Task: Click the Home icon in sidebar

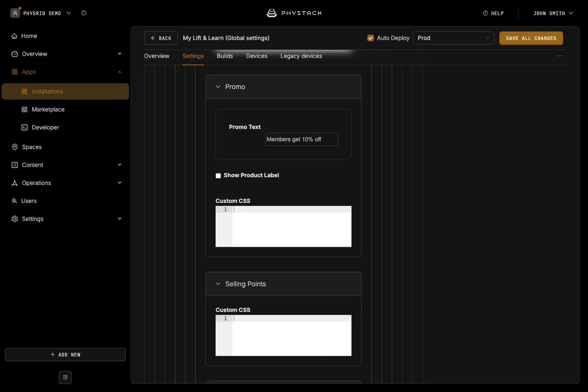Action: [14, 36]
